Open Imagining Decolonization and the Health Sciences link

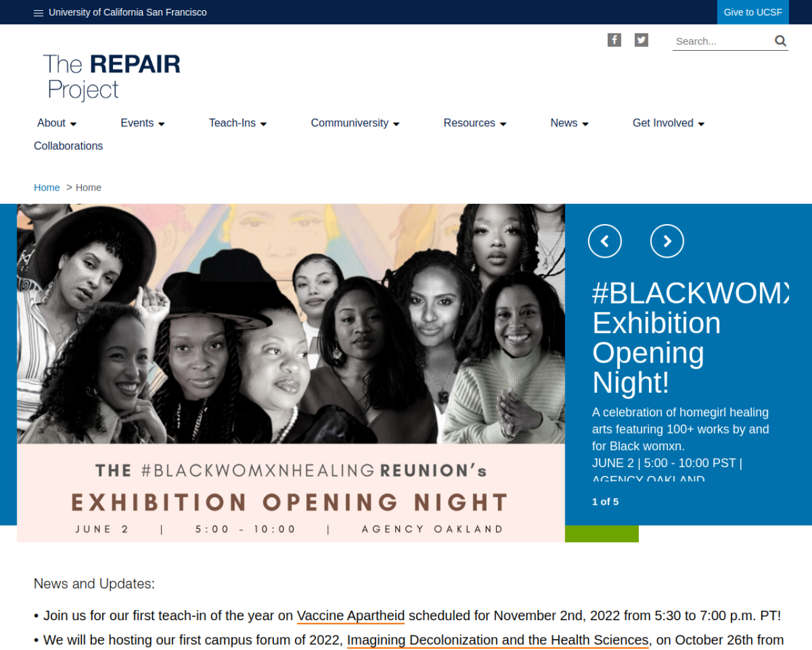click(x=498, y=640)
